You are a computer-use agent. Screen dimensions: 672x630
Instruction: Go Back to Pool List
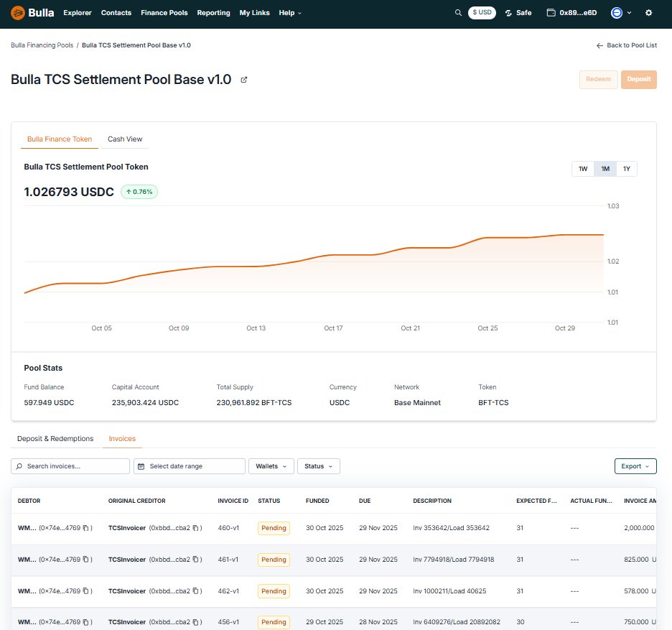coord(626,45)
